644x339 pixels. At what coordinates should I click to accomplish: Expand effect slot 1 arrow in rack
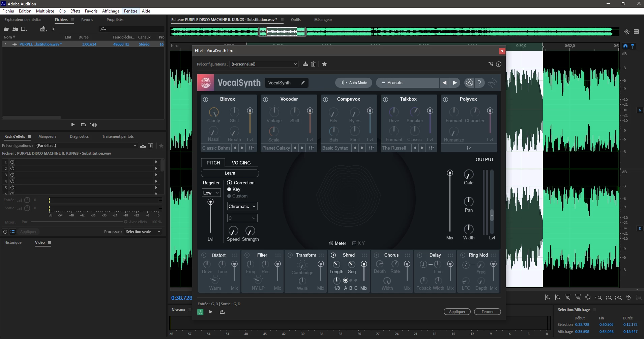tap(156, 162)
